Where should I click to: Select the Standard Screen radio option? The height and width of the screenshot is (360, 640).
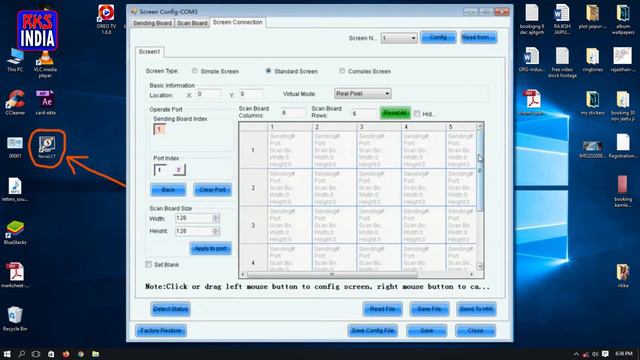pyautogui.click(x=268, y=71)
